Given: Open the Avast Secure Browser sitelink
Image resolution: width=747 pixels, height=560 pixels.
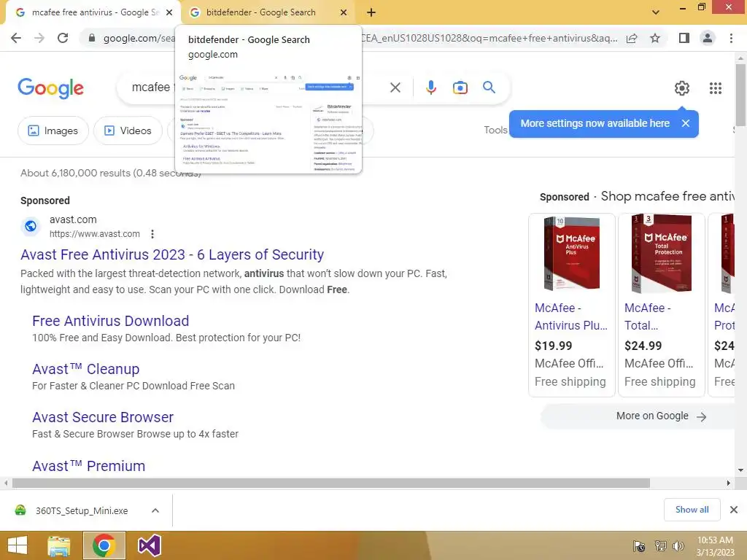Looking at the screenshot, I should (x=103, y=417).
